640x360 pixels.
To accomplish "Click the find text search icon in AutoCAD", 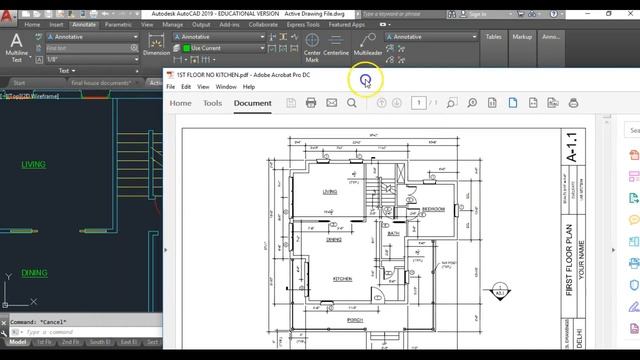I will pos(134,48).
